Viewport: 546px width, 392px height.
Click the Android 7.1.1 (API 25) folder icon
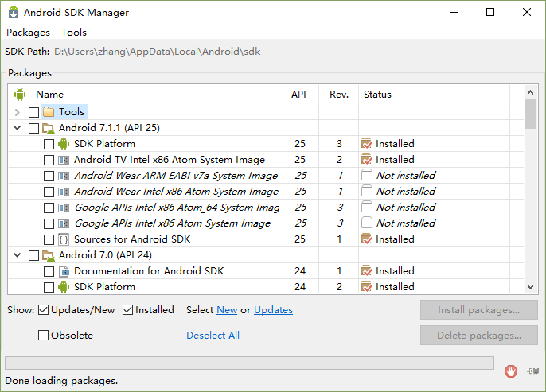point(49,128)
